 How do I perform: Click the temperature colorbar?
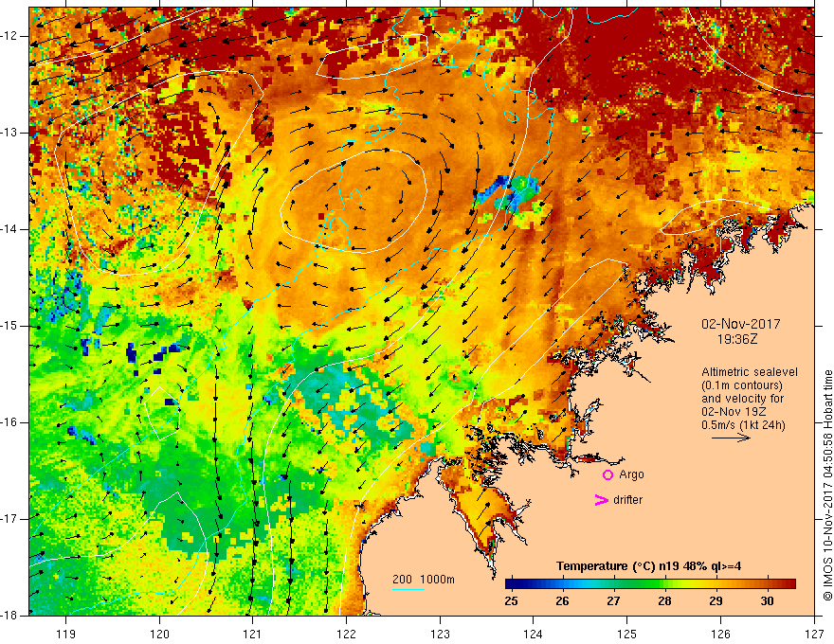pos(650,583)
